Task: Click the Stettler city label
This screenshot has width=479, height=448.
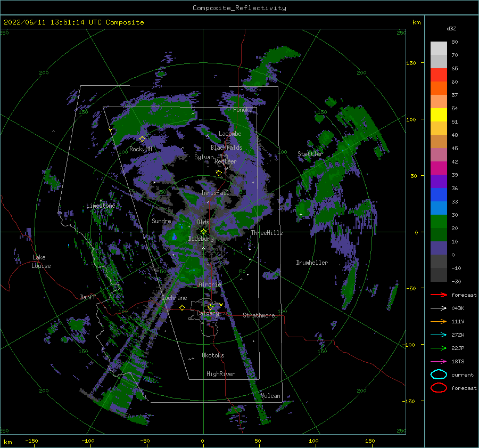Action: (310, 154)
